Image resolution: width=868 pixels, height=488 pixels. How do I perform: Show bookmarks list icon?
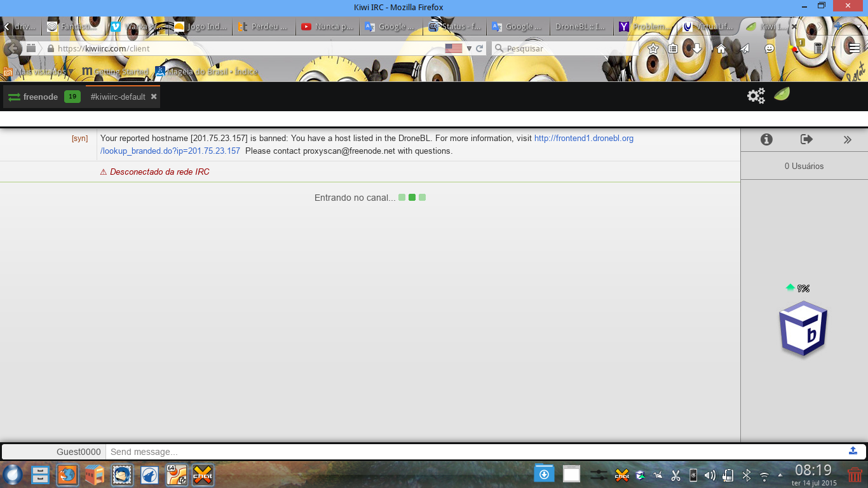(674, 48)
